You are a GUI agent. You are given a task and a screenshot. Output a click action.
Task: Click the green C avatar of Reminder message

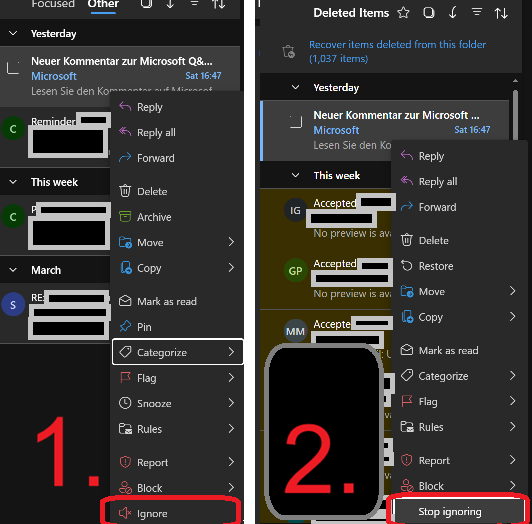tap(13, 129)
